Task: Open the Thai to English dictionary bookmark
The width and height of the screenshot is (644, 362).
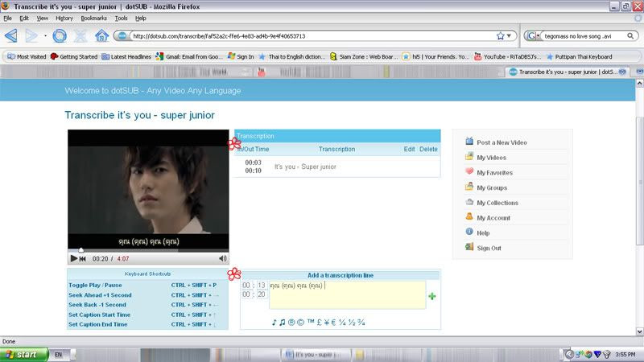Action: click(x=291, y=56)
